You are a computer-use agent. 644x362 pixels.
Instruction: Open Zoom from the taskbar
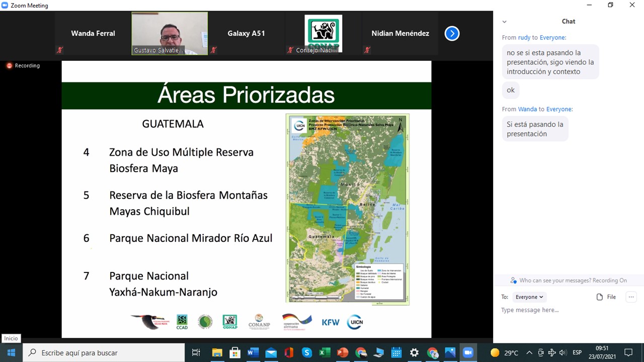pos(468,352)
